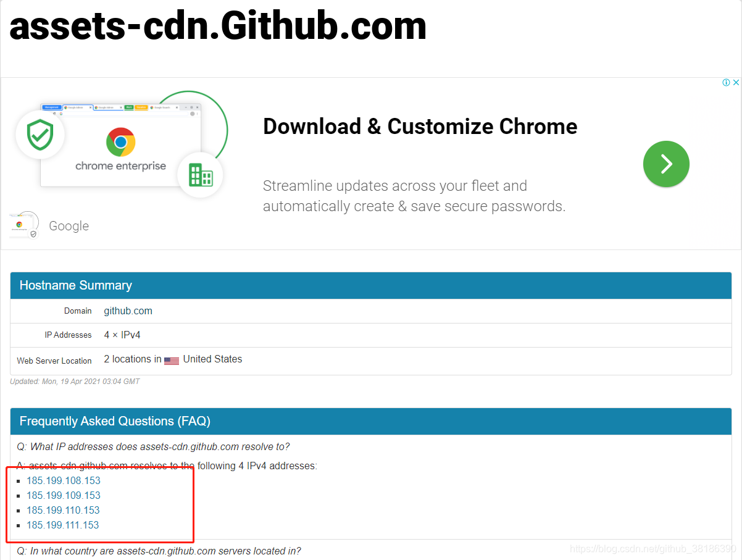This screenshot has height=560, width=742.
Task: Click the Frequently Asked Questions (FAQ) header
Action: click(x=371, y=421)
